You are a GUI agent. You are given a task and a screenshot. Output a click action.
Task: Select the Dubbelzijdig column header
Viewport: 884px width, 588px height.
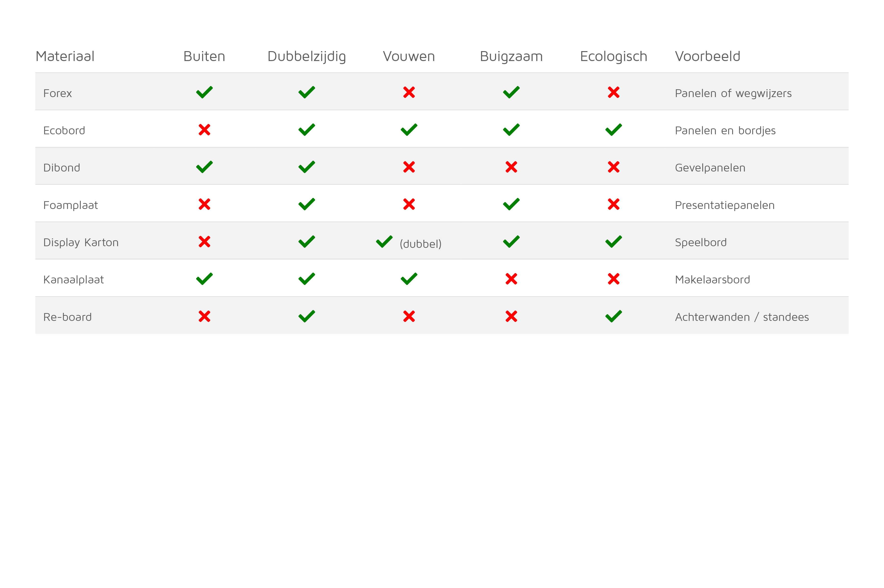coord(306,57)
